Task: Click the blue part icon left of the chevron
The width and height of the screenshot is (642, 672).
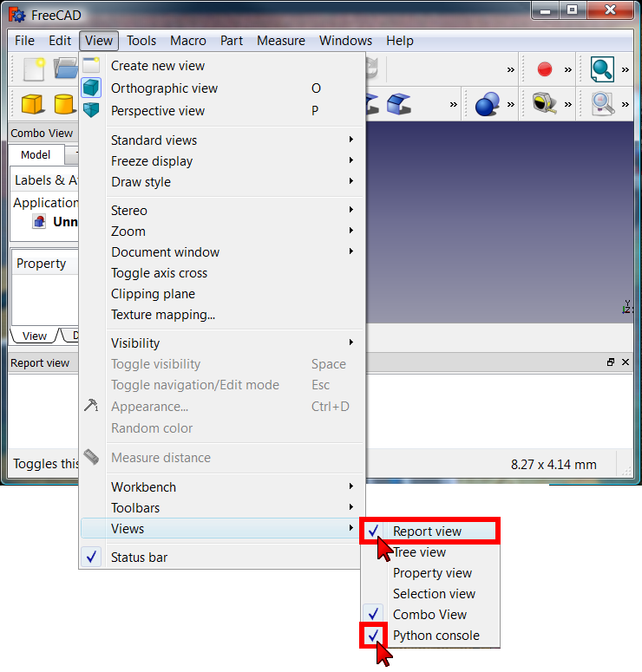Action: click(x=398, y=104)
